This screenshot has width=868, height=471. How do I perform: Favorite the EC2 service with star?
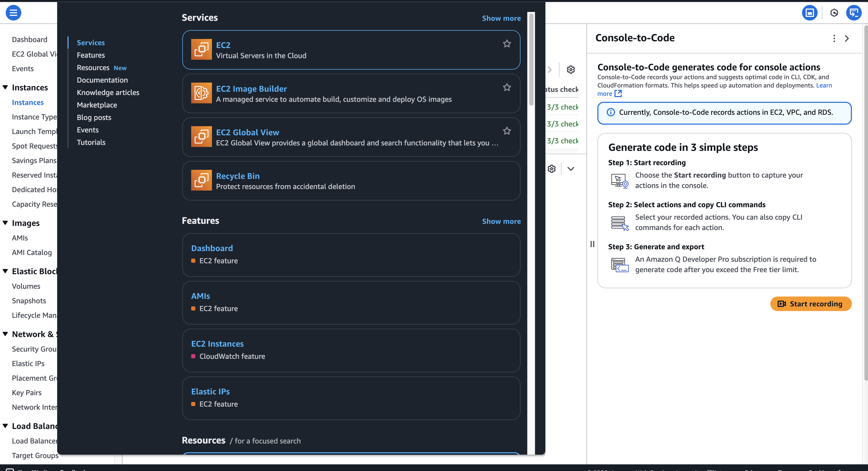coord(506,44)
